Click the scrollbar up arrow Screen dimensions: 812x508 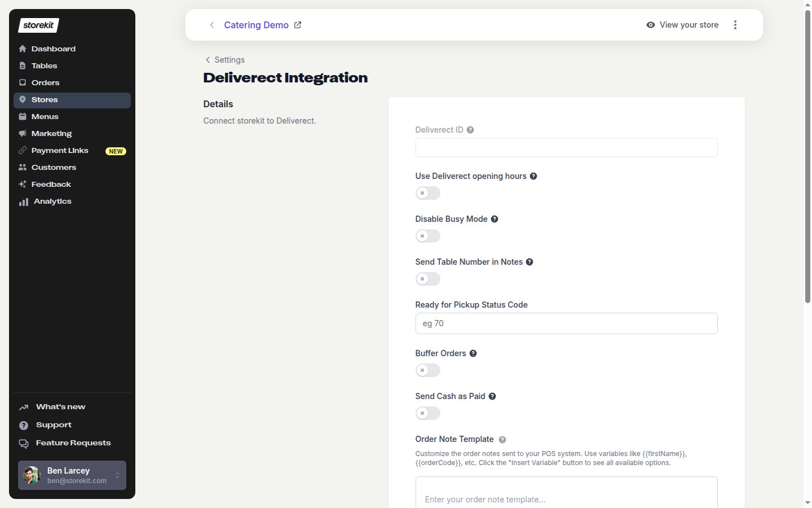tap(807, 5)
